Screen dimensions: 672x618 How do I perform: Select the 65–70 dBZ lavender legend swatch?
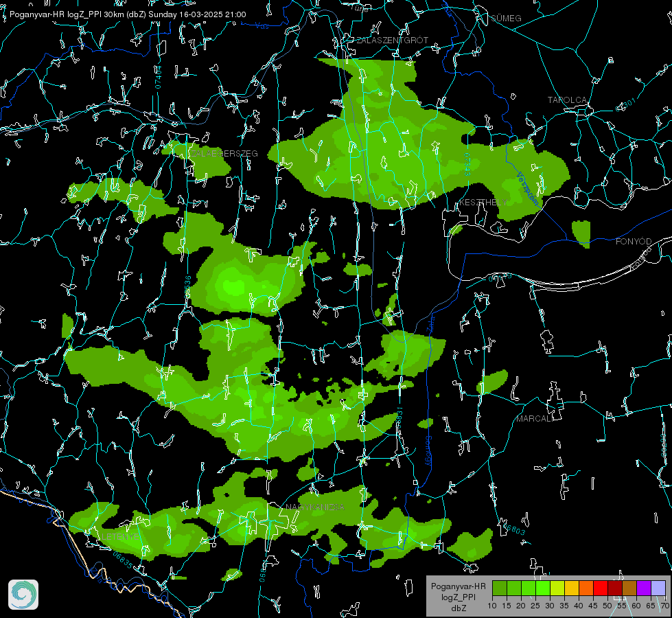(658, 588)
